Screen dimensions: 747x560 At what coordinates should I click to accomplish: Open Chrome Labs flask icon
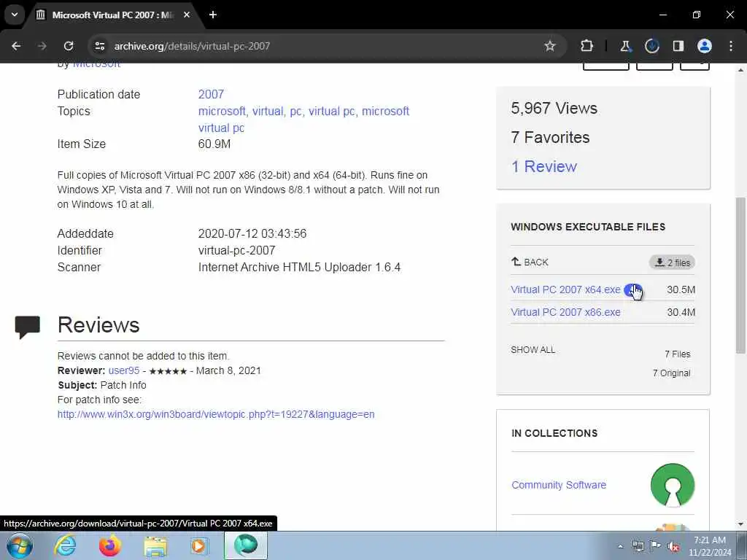pos(625,46)
